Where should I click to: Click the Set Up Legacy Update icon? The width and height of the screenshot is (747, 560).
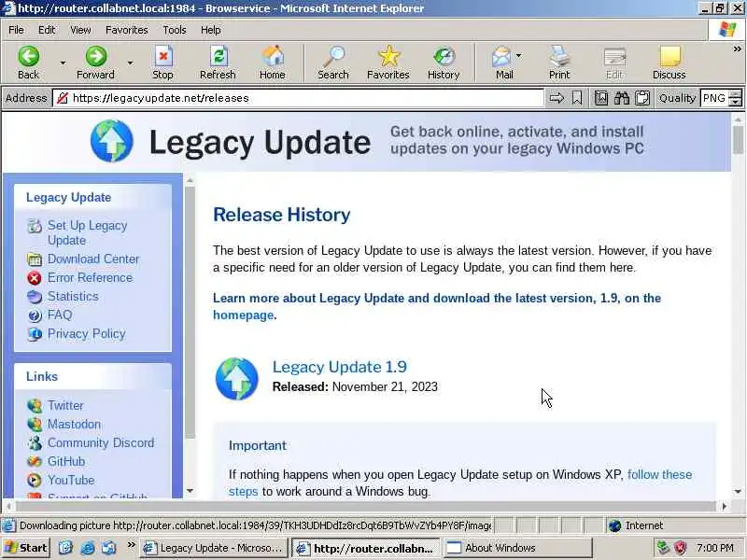[x=35, y=226]
